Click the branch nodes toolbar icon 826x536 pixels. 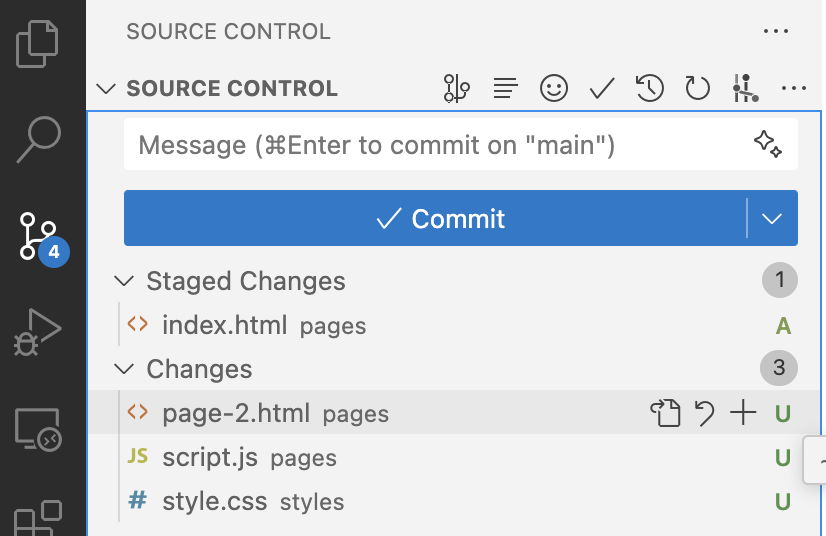[745, 88]
